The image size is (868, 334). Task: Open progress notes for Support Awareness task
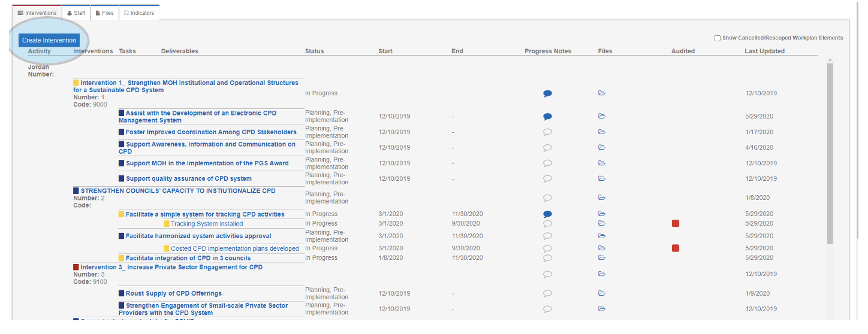547,148
